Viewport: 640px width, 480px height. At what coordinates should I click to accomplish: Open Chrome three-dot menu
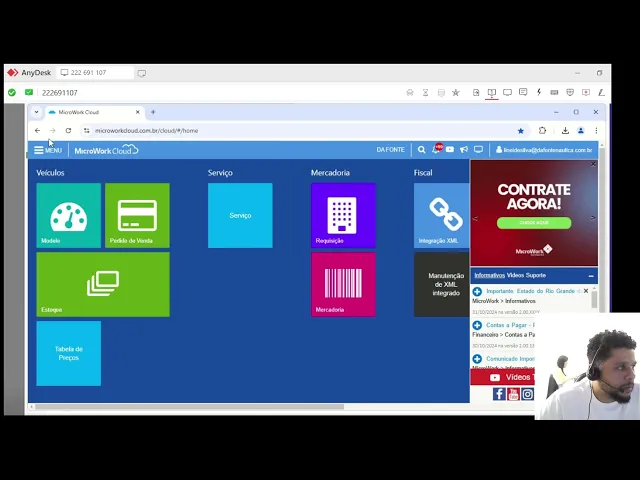pyautogui.click(x=596, y=131)
